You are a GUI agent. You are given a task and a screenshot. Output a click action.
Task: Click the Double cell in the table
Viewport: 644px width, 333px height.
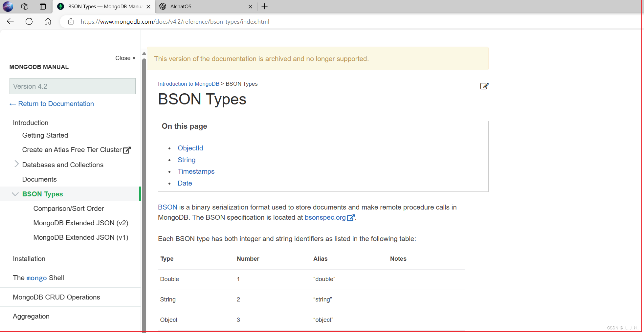pos(169,279)
